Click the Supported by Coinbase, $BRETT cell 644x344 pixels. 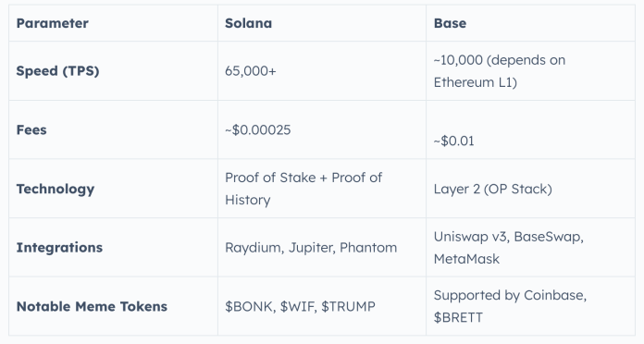pos(510,306)
